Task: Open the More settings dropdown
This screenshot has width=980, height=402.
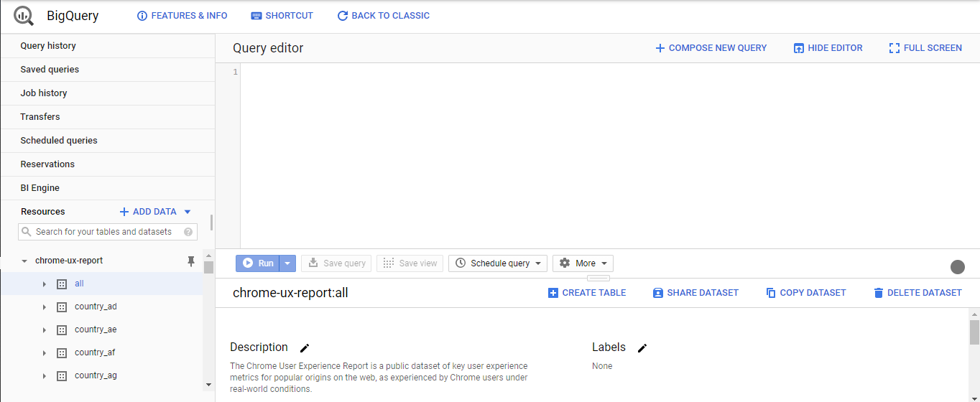Action: pyautogui.click(x=583, y=263)
